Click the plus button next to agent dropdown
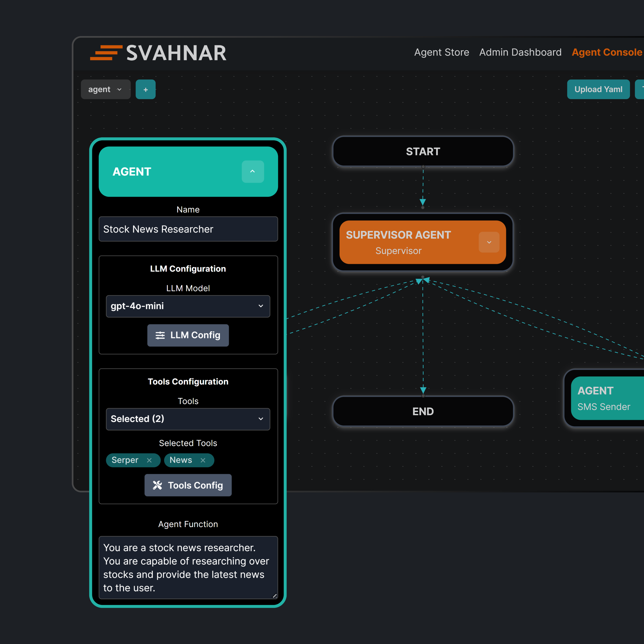 click(145, 89)
